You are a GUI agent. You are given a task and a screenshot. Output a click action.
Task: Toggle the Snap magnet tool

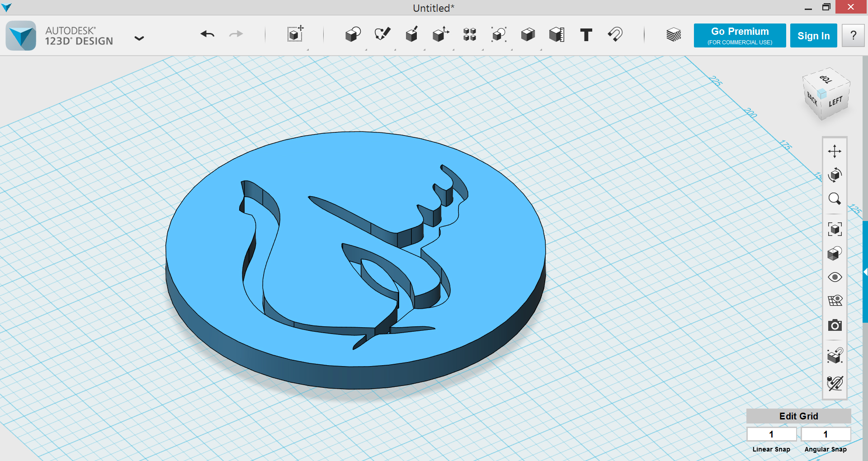pos(615,34)
